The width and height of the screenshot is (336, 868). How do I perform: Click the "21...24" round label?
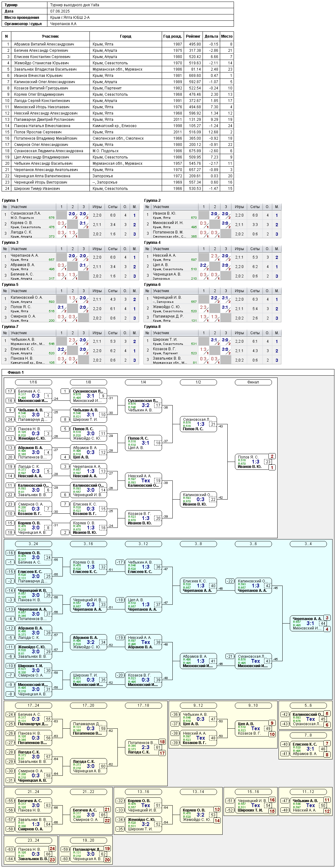tap(33, 791)
